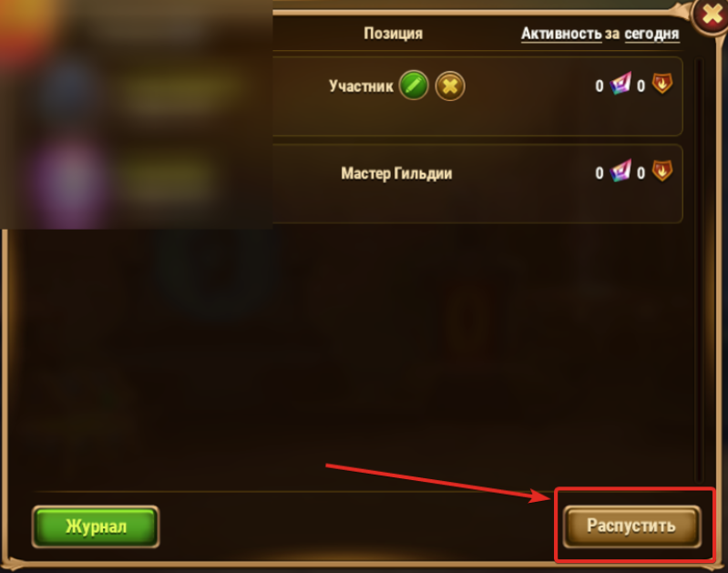Click the member list vertical scrollbar
Screen dimensions: 728x573
[x=699, y=270]
